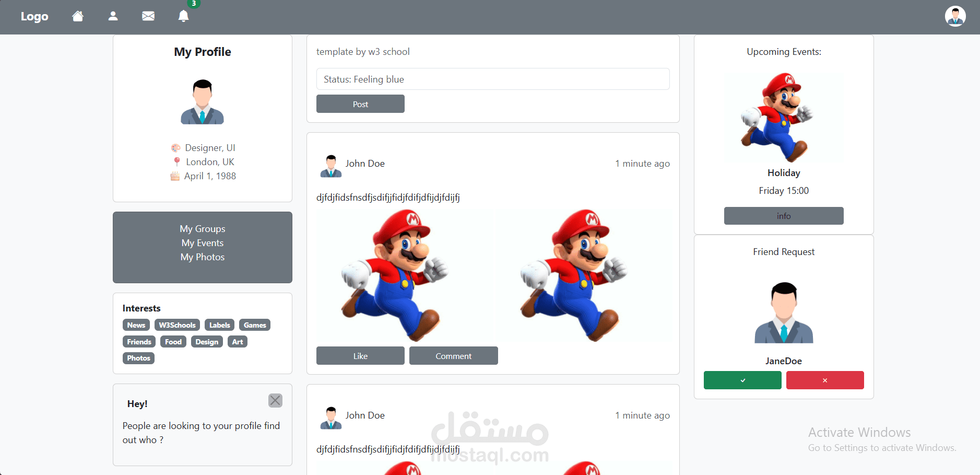Select the Friends interest tag

[x=139, y=342]
